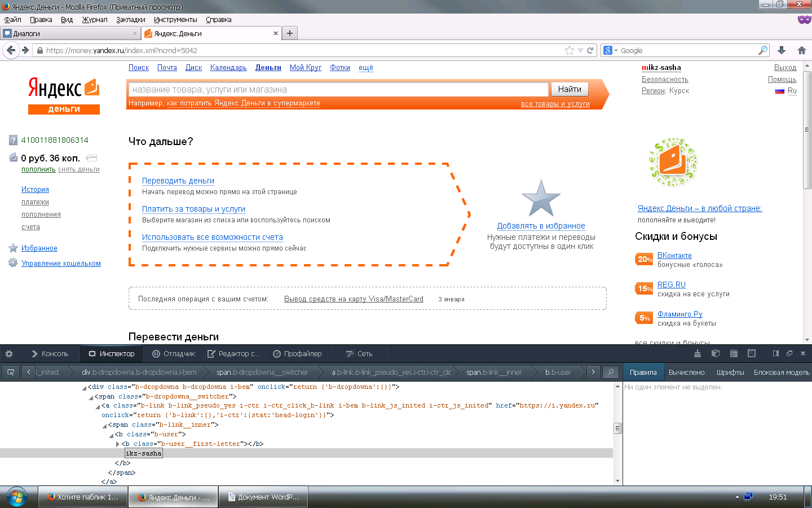
Task: Open developer tools settings gear
Action: click(9, 354)
